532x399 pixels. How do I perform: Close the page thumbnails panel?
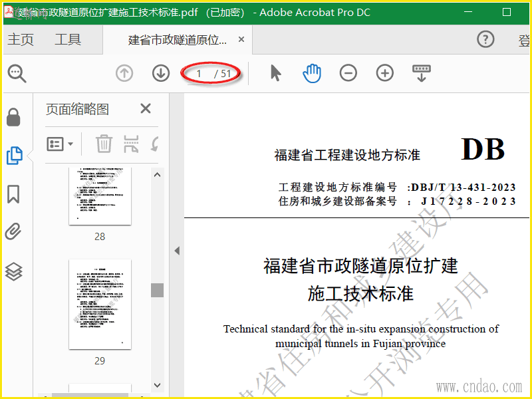pos(146,109)
